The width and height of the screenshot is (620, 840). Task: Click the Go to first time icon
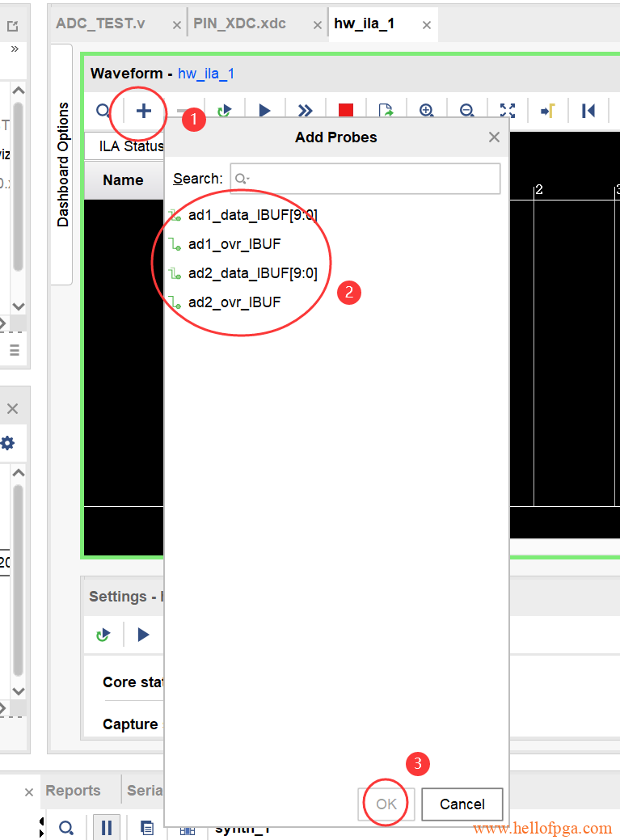588,111
